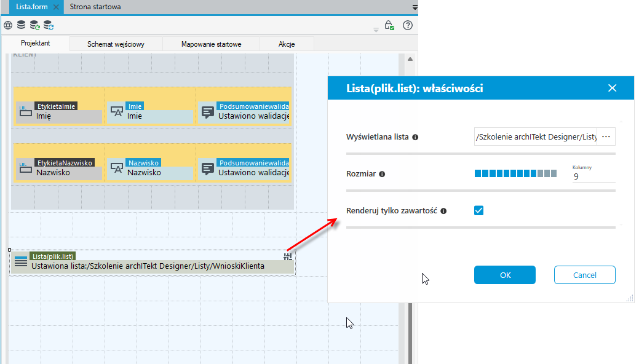
Task: Click the validation summary icon in the Nazwisko row
Action: (x=208, y=168)
